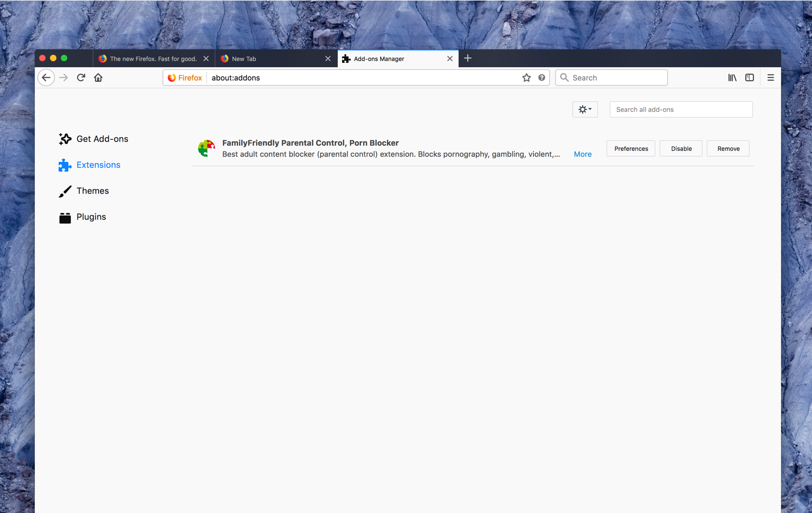
Task: Remove the FamilyFriendly extension
Action: (x=728, y=148)
